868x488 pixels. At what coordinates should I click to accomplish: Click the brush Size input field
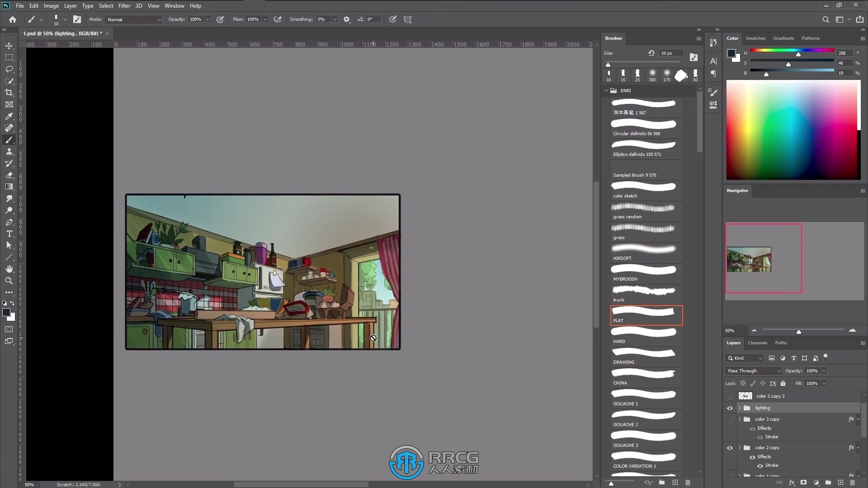pos(671,53)
